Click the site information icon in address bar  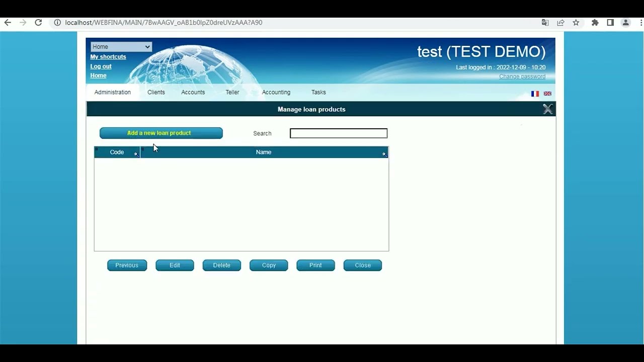(x=57, y=23)
